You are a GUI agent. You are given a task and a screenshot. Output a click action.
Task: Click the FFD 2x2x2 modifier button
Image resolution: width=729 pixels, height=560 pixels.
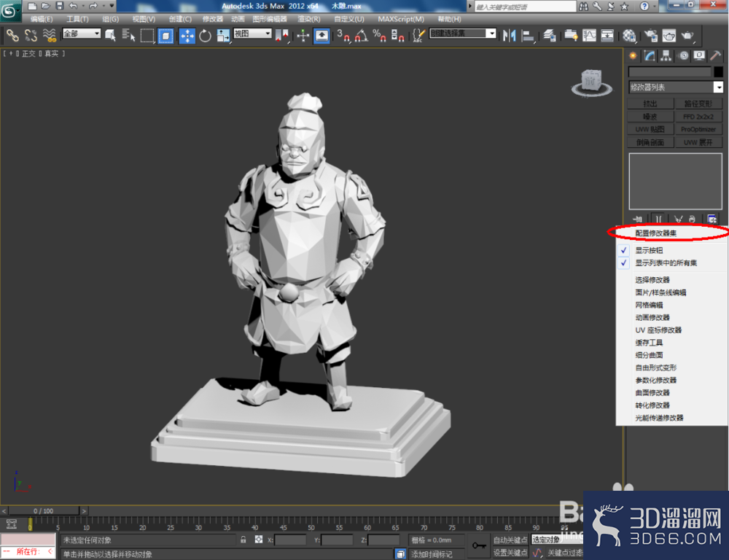pyautogui.click(x=698, y=116)
